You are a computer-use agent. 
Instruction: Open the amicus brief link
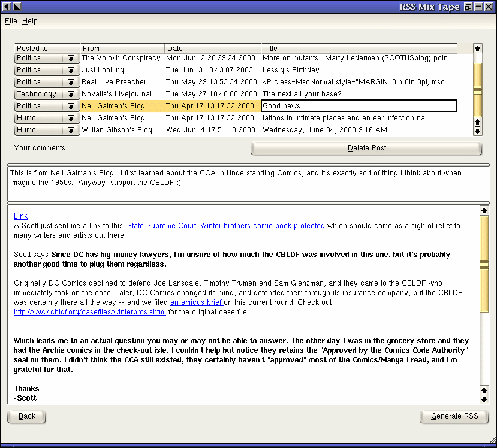pos(197,302)
